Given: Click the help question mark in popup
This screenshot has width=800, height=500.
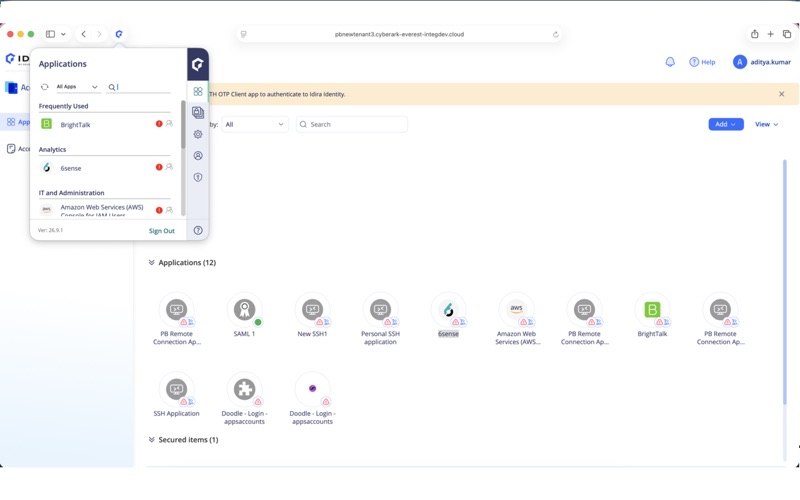Looking at the screenshot, I should tap(198, 230).
